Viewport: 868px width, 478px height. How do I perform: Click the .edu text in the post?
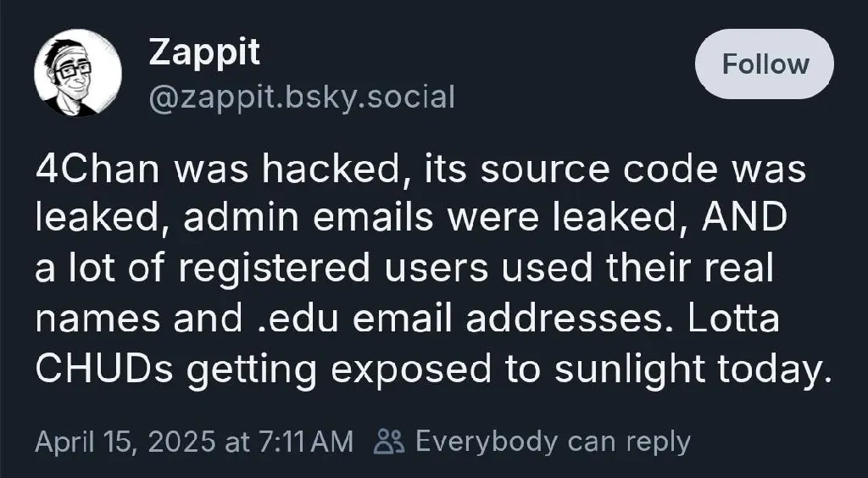(x=298, y=318)
